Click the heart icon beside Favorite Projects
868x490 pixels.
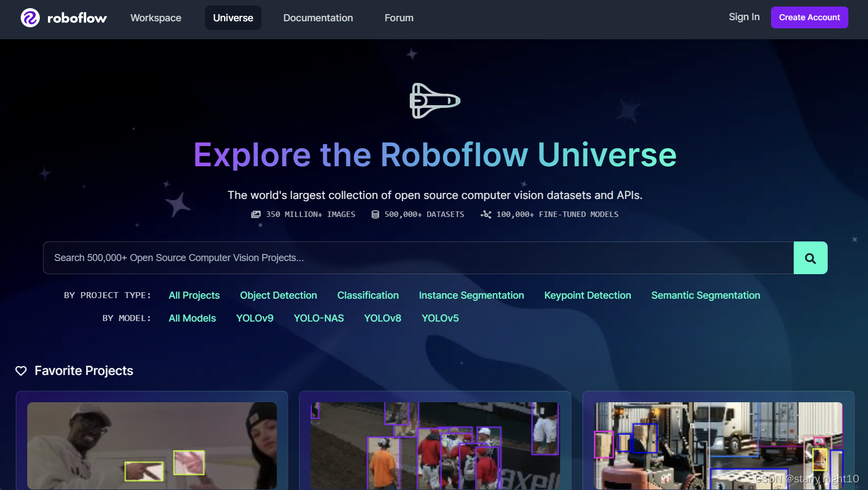tap(21, 371)
